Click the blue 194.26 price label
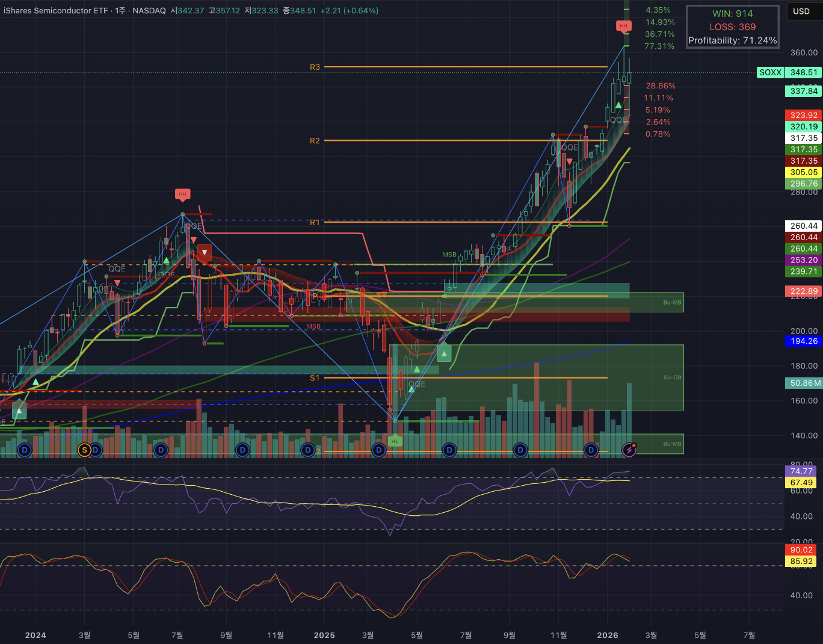 pos(804,341)
